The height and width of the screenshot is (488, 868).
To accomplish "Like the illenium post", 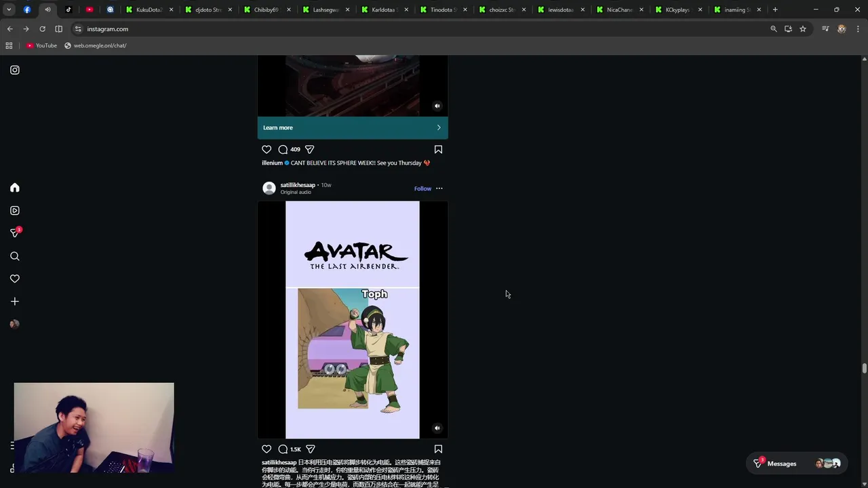I will coord(267,149).
